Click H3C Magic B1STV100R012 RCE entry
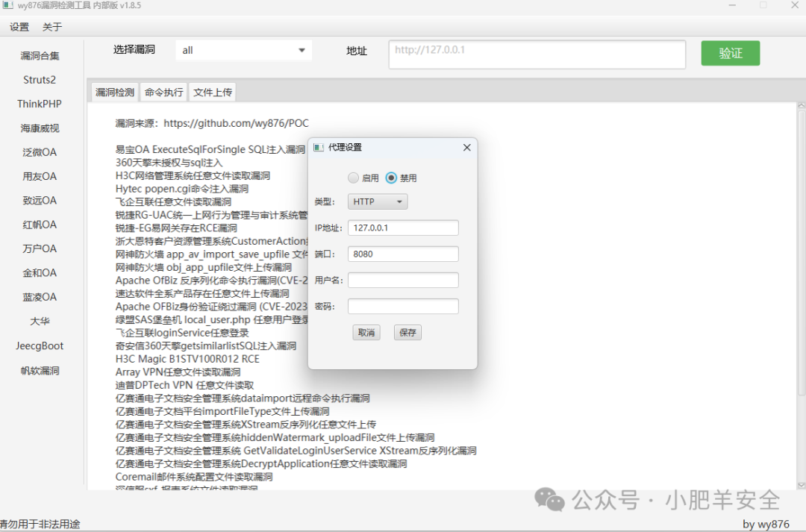806x532 pixels. (187, 359)
